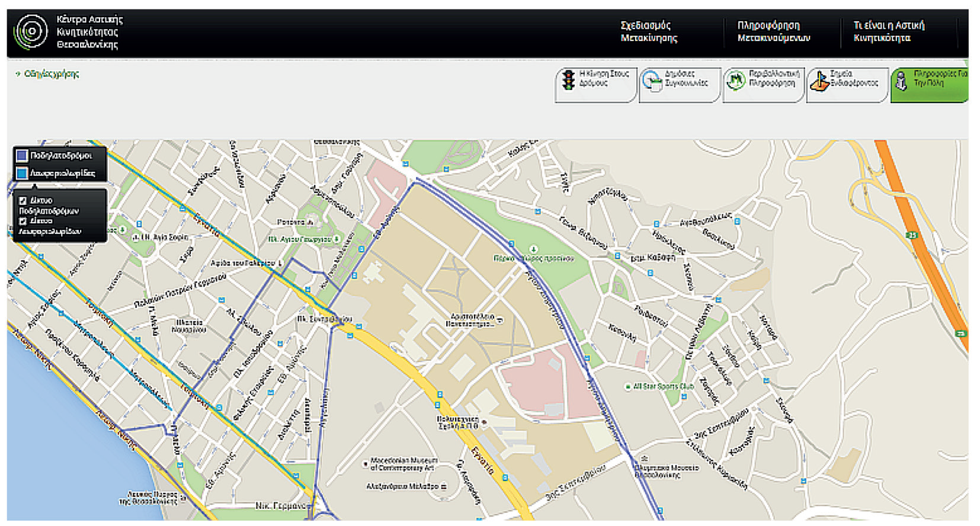Uncheck the Δίκτυο Λεωφορειολωρίδων checkbox
This screenshot has height=526, width=980.
(x=23, y=222)
